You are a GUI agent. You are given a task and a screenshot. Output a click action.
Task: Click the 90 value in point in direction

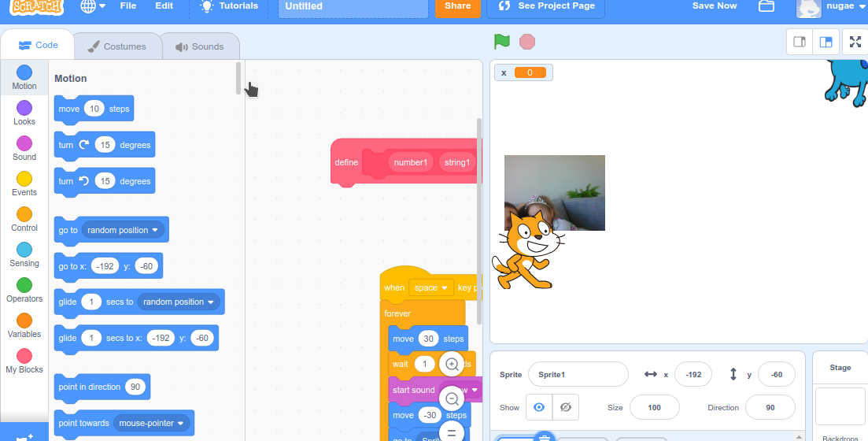[135, 387]
